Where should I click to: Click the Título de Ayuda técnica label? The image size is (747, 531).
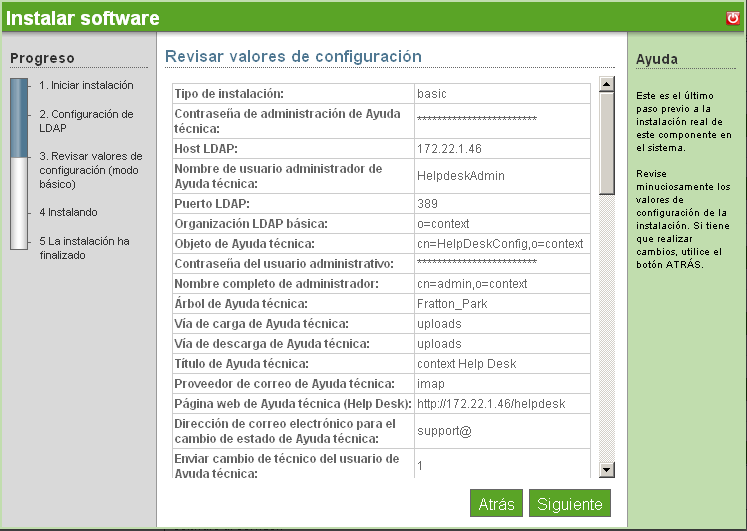click(242, 364)
